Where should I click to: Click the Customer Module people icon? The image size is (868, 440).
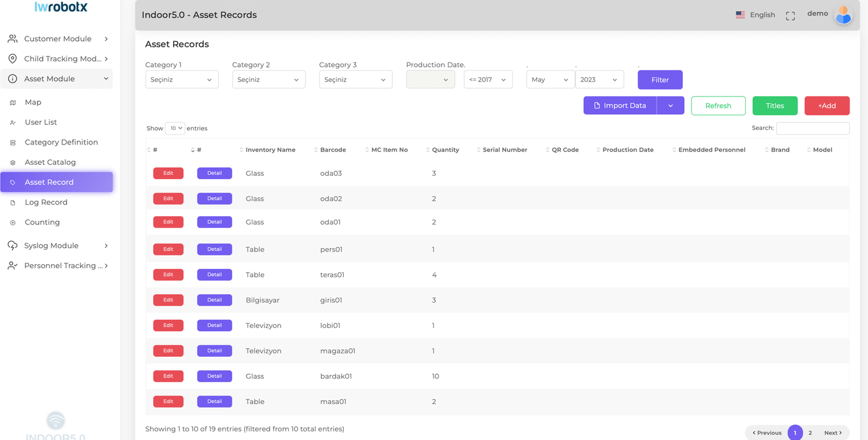[12, 39]
